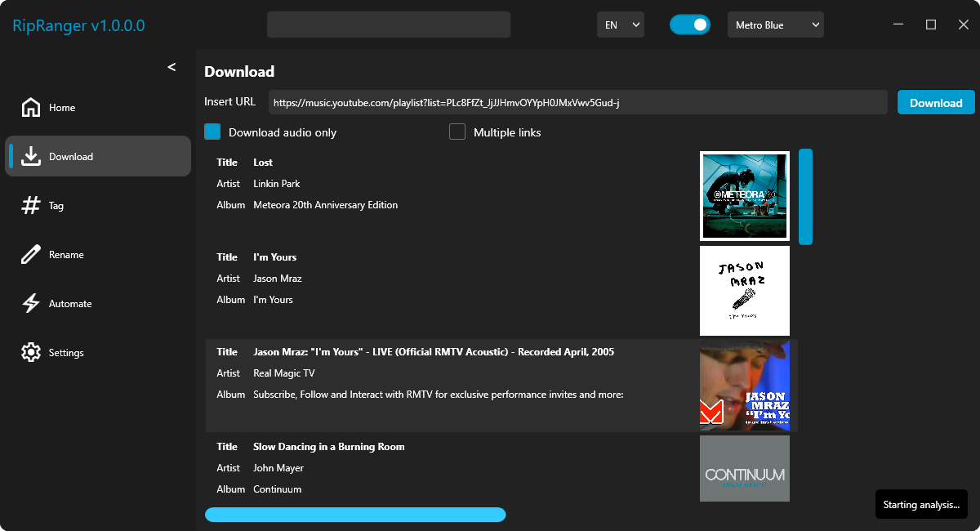Click album "Meteora 20th Anniversary Edition"
Image resolution: width=980 pixels, height=531 pixels.
[326, 205]
